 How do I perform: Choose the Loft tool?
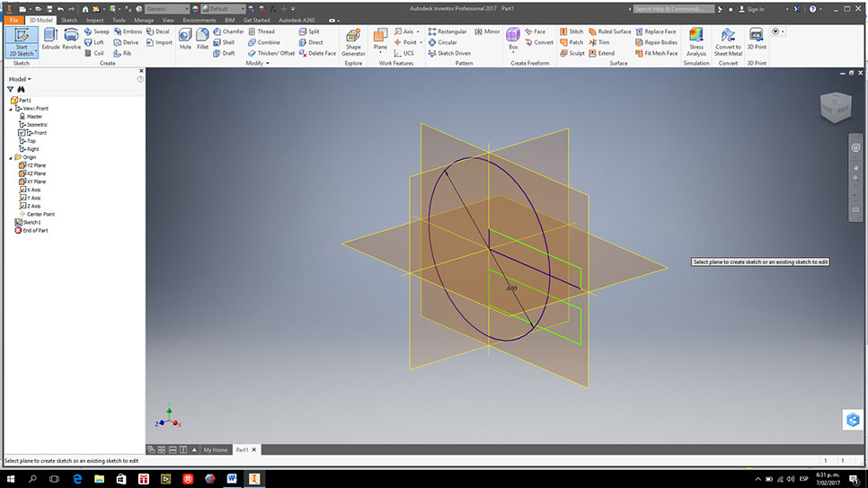[x=94, y=42]
